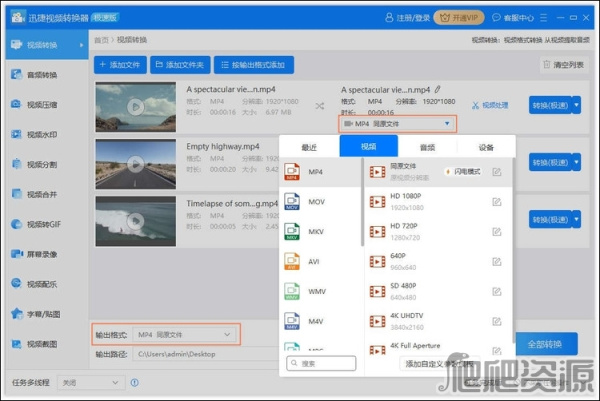
Task: Edit the 同原文件 preset settings
Action: pyautogui.click(x=497, y=172)
